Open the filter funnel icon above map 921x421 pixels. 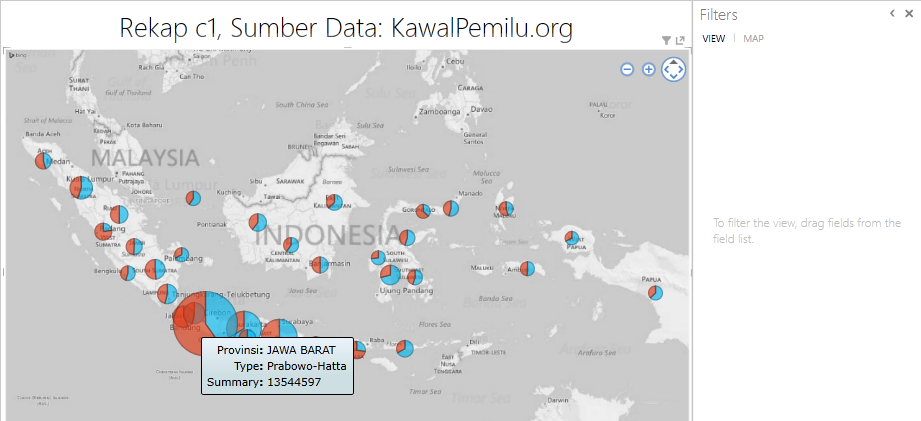(667, 40)
